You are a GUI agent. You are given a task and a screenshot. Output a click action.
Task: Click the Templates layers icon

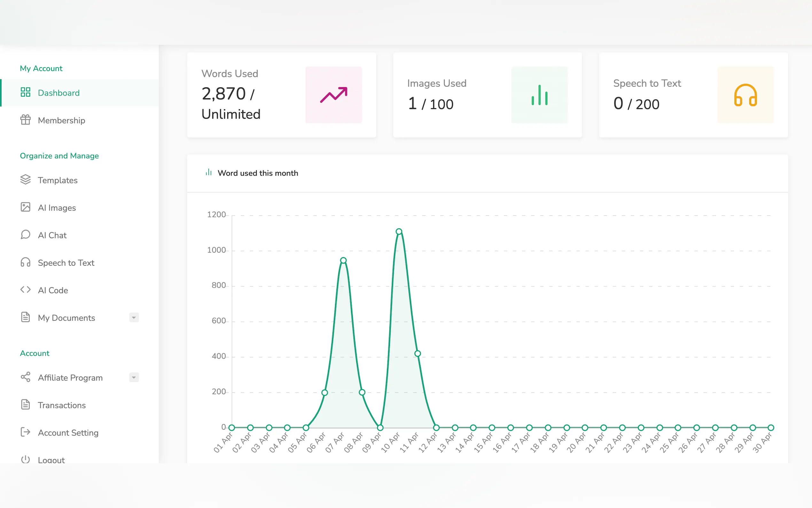coord(26,180)
